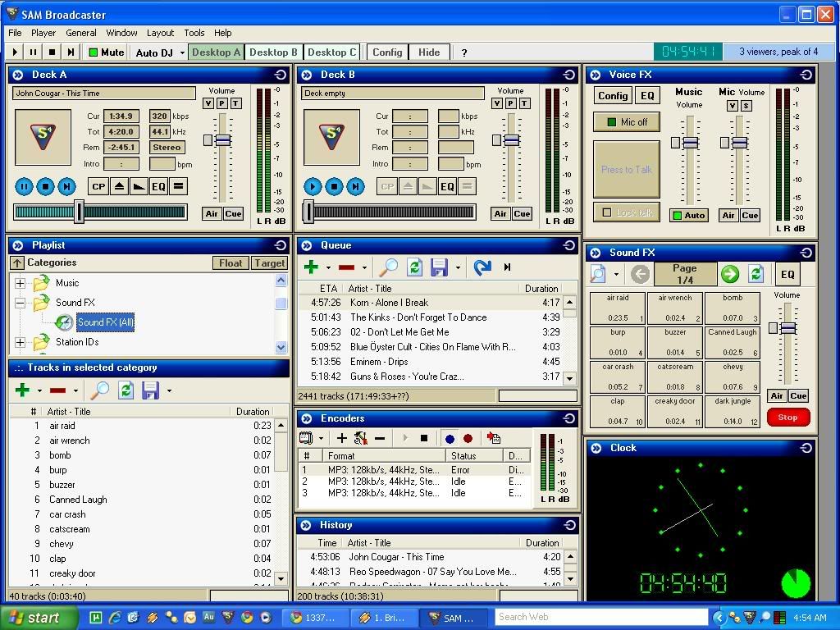This screenshot has height=630, width=840.
Task: Click the eject icon on Deck A
Action: point(119,186)
